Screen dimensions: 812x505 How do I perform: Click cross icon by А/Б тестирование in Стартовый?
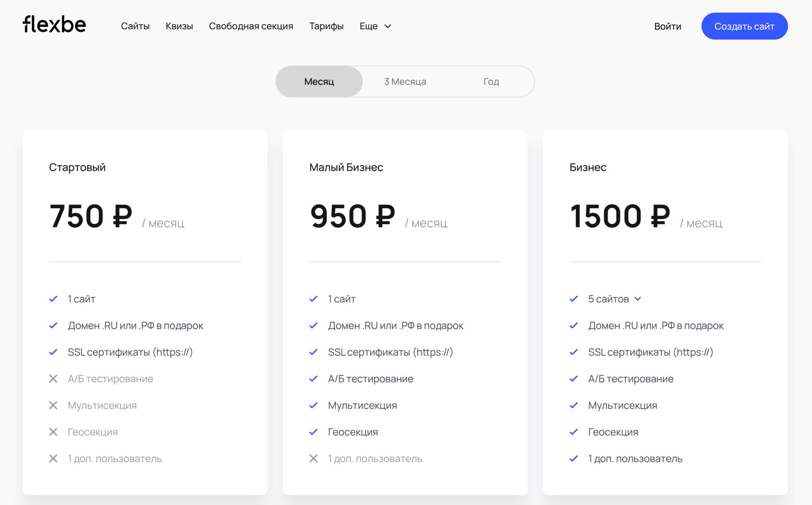(x=53, y=379)
